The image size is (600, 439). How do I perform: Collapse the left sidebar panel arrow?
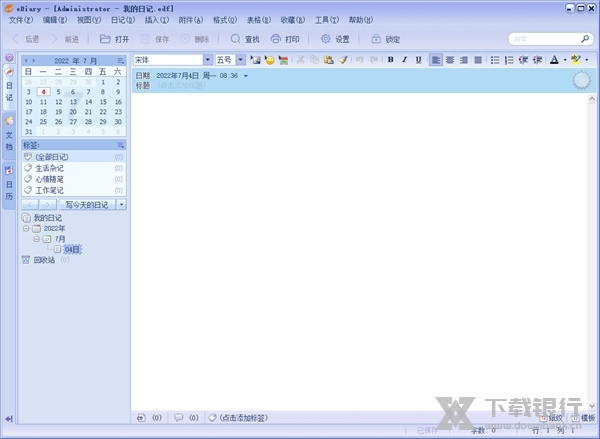point(9,419)
